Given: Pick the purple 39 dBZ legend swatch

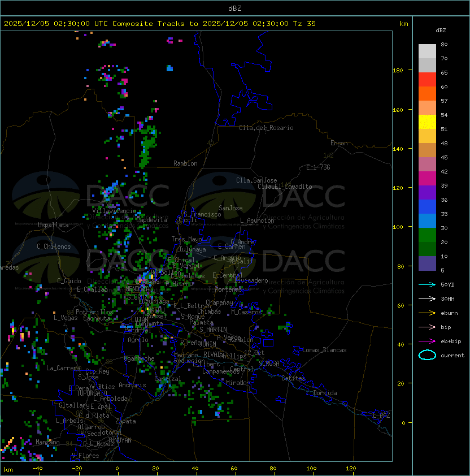Looking at the screenshot, I should click(x=427, y=192).
